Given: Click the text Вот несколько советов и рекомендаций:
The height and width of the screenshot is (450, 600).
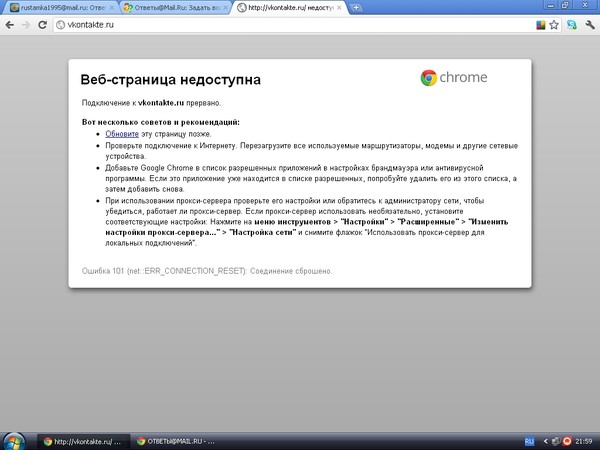Looking at the screenshot, I should [161, 122].
